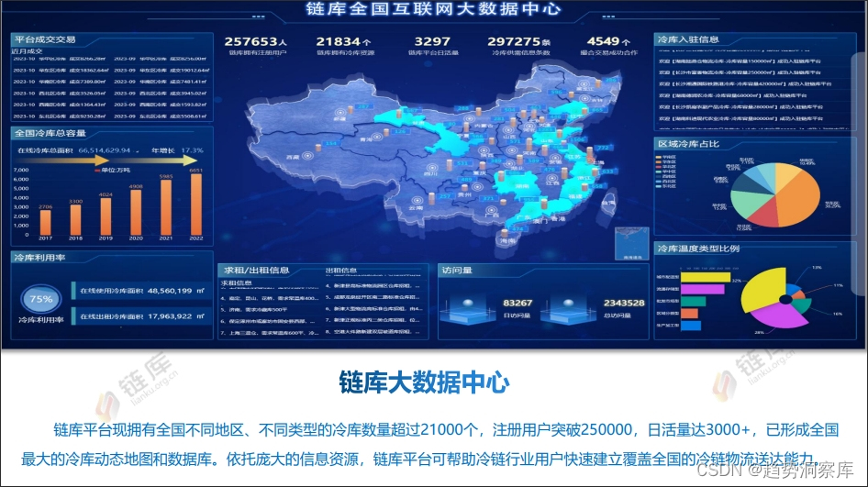Click the daily active count 3297

click(x=432, y=41)
